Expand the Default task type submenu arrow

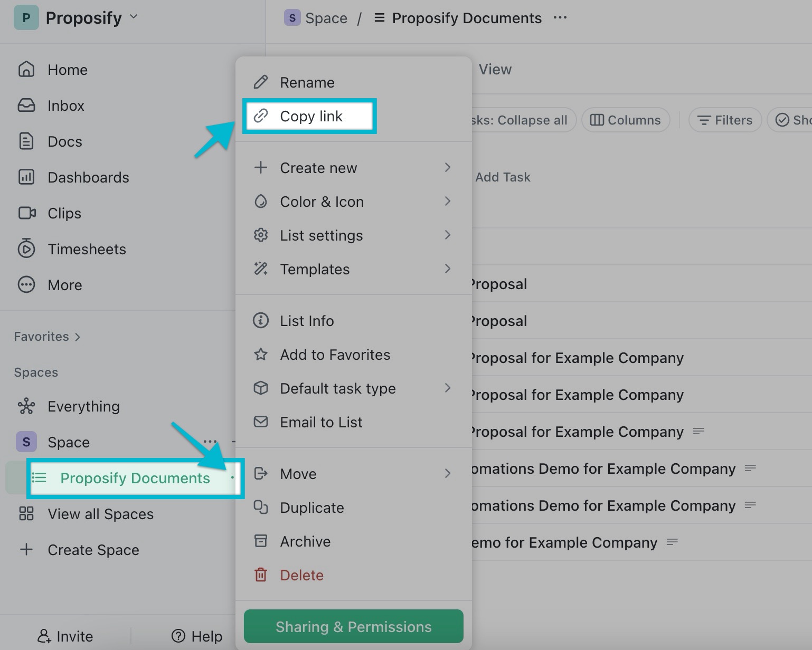448,388
